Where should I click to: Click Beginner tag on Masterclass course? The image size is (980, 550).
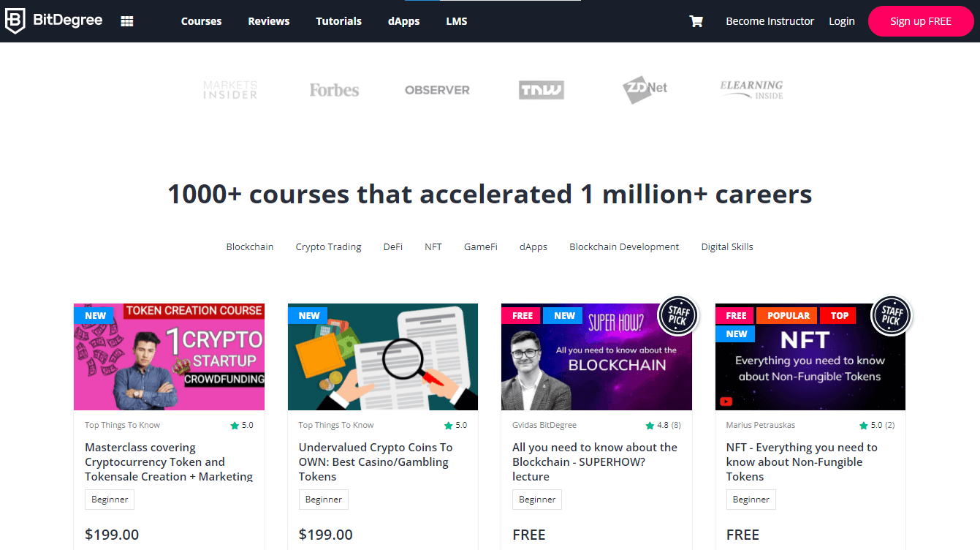[x=110, y=500]
